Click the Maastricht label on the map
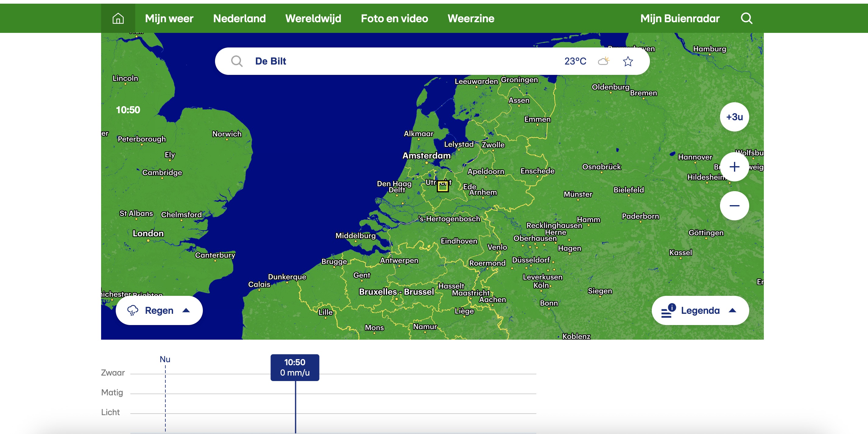 (470, 293)
